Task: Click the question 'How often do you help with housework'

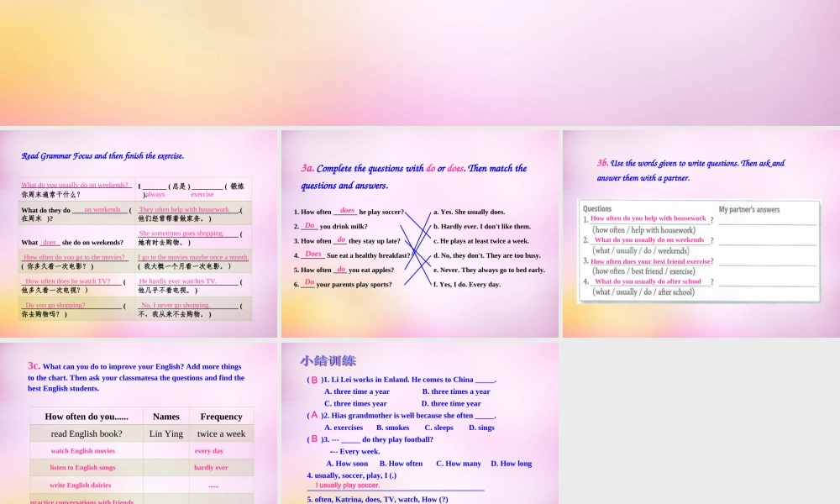Action: tap(648, 218)
